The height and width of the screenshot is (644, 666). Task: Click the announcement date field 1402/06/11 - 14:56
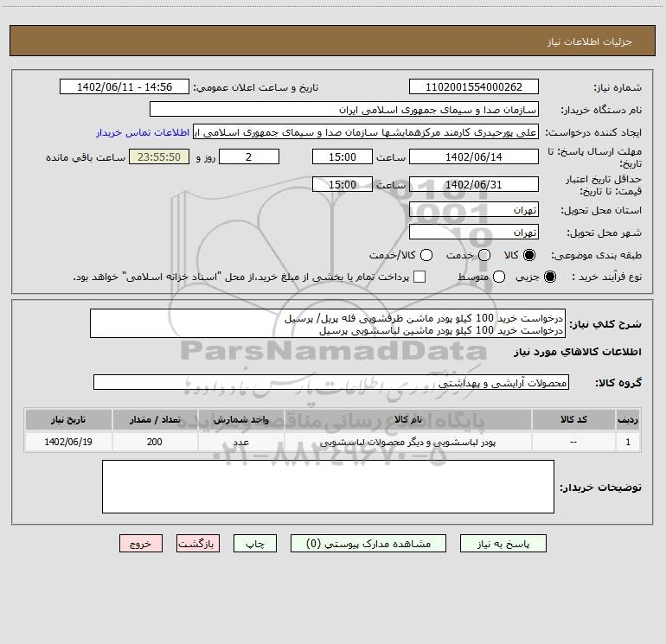[x=125, y=86]
